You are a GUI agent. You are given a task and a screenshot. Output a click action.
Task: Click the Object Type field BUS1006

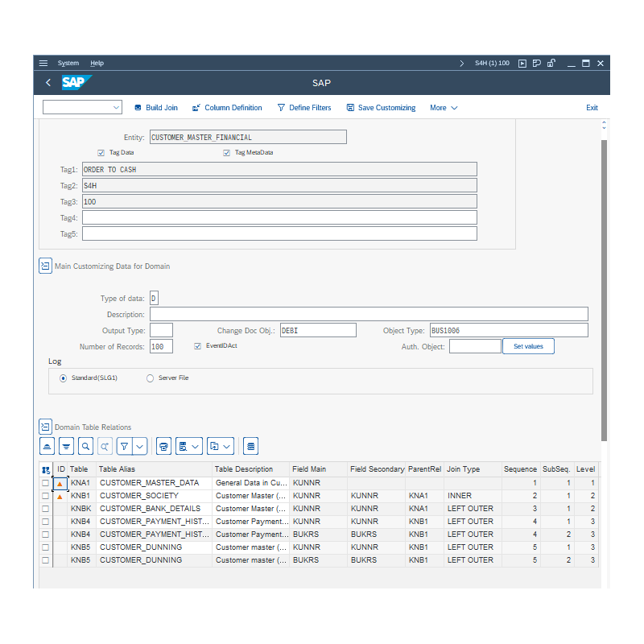point(509,330)
